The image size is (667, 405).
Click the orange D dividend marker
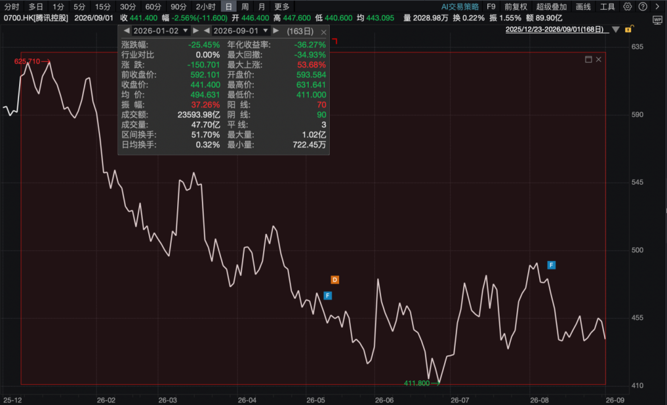tap(335, 280)
